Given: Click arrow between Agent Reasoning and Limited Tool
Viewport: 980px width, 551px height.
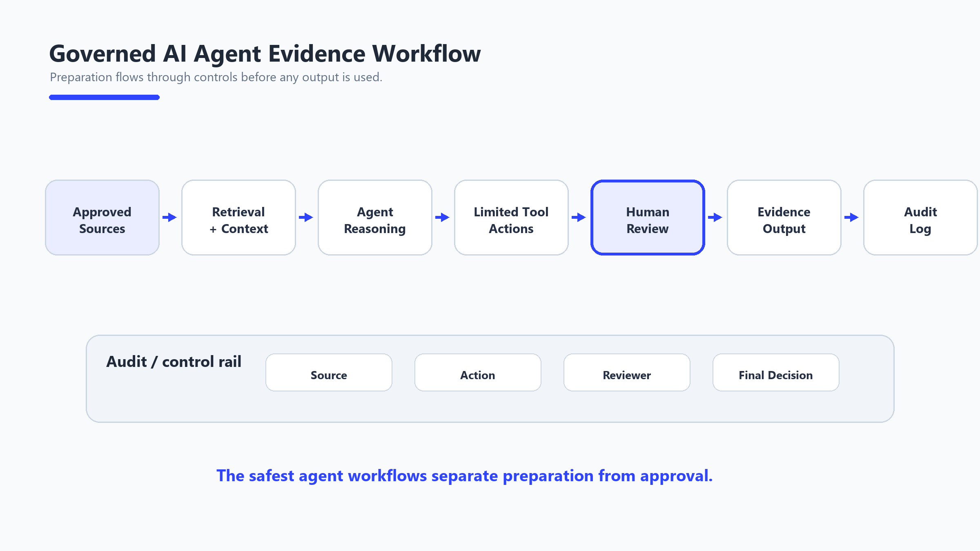Looking at the screenshot, I should point(442,217).
